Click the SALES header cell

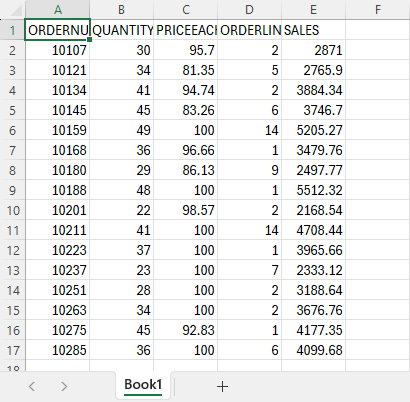pos(314,30)
